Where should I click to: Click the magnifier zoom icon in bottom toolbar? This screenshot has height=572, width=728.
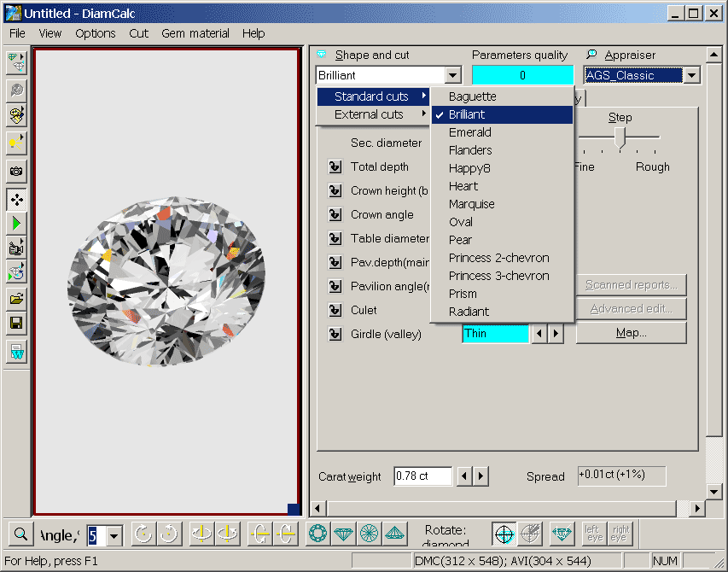click(20, 534)
